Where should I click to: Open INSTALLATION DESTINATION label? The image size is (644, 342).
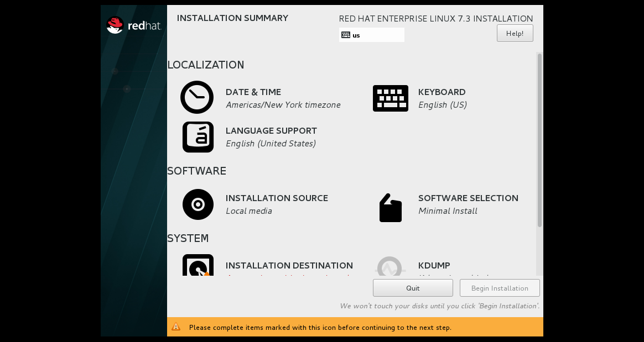pyautogui.click(x=289, y=265)
